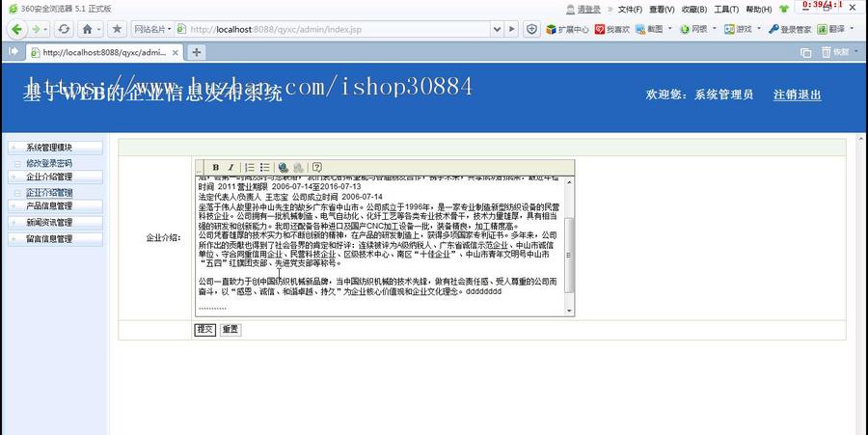Viewport: 868px width, 435px height.
Task: Open 扩展中心 extensions center
Action: click(567, 29)
